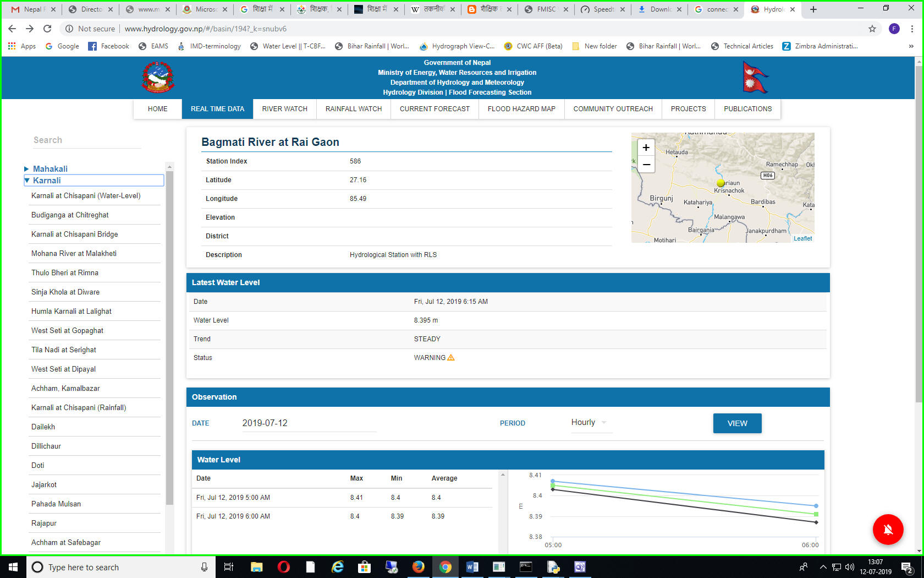The height and width of the screenshot is (578, 924).
Task: Switch to the FMISC browser tab
Action: pos(546,9)
